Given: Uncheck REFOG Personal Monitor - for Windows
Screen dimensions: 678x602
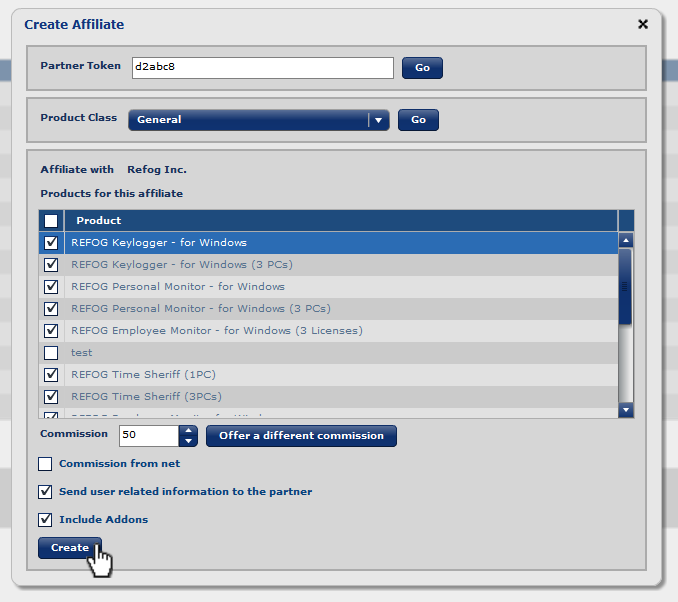Looking at the screenshot, I should [x=51, y=287].
